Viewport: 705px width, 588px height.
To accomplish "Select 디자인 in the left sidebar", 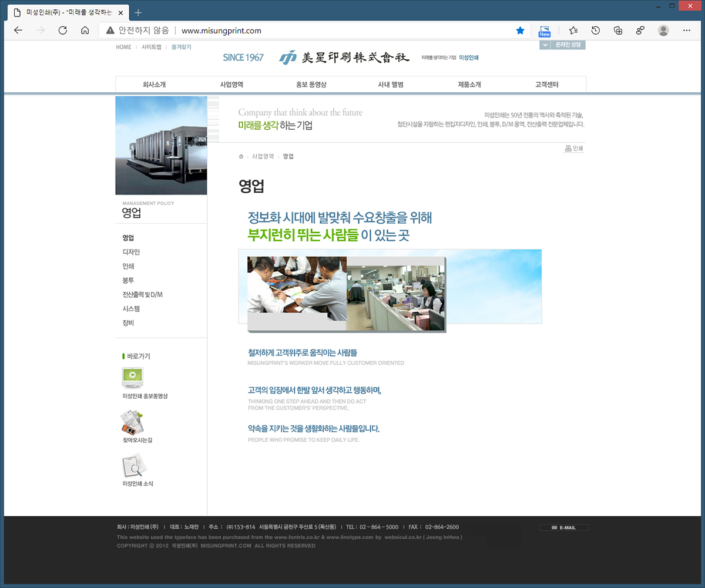I will 131,252.
